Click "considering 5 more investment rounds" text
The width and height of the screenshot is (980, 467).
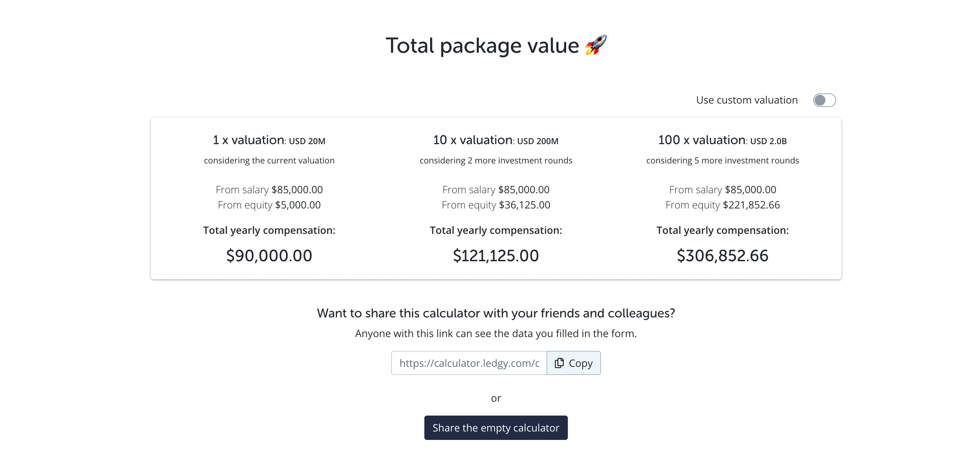tap(722, 160)
